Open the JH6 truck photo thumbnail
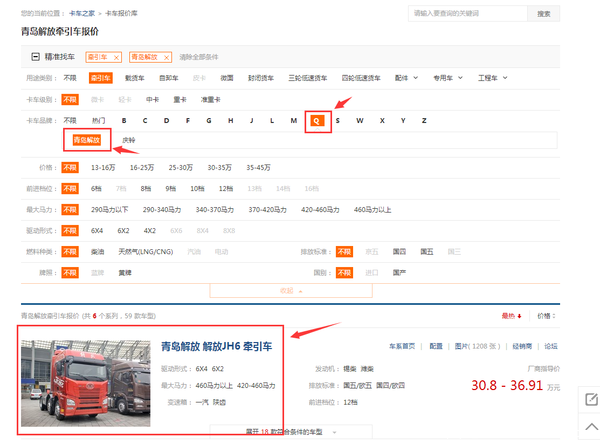Image resolution: width=600 pixels, height=444 pixels. (86, 383)
